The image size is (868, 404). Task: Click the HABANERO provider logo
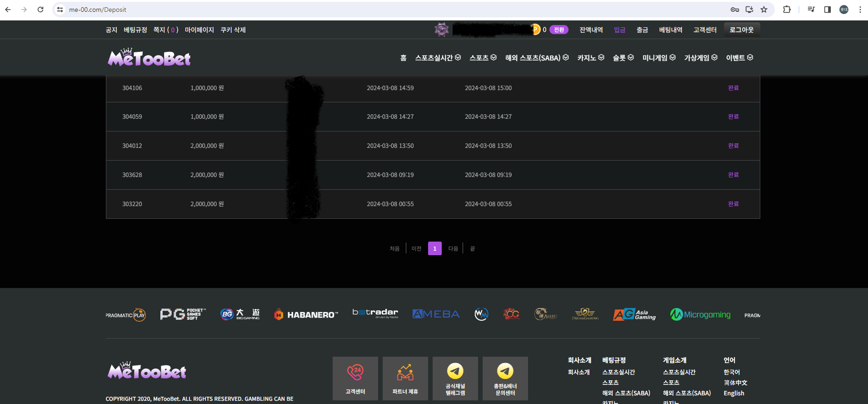coord(306,315)
